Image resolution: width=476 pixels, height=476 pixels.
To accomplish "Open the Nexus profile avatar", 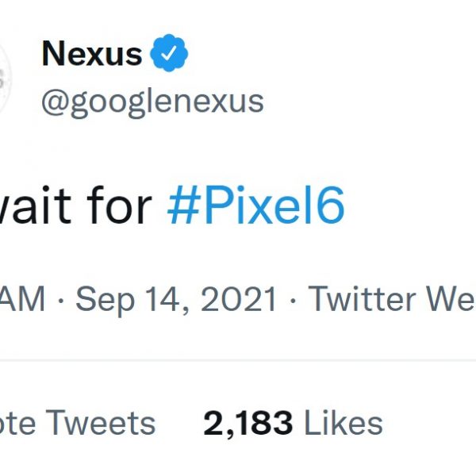I will pos(5,77).
